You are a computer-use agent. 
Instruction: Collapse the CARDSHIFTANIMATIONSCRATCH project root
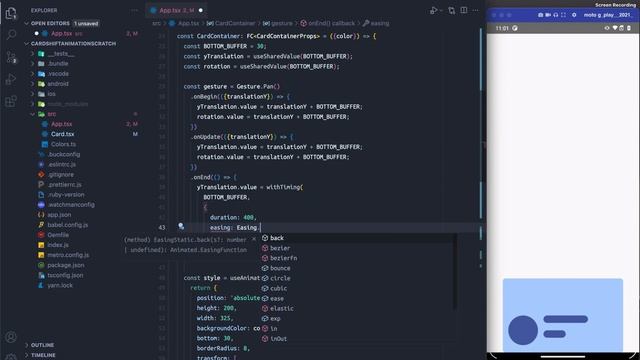coord(27,43)
